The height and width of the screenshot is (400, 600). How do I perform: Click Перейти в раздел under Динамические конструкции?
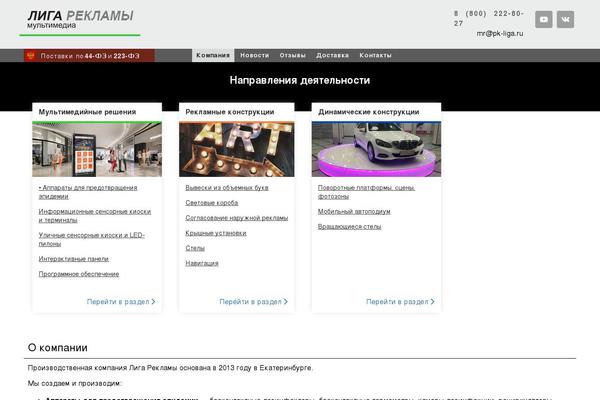[x=400, y=302]
